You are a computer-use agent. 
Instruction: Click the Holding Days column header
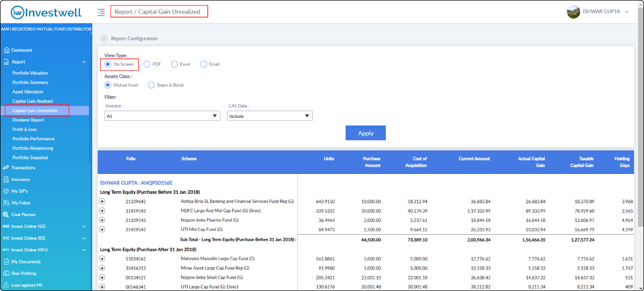point(622,162)
